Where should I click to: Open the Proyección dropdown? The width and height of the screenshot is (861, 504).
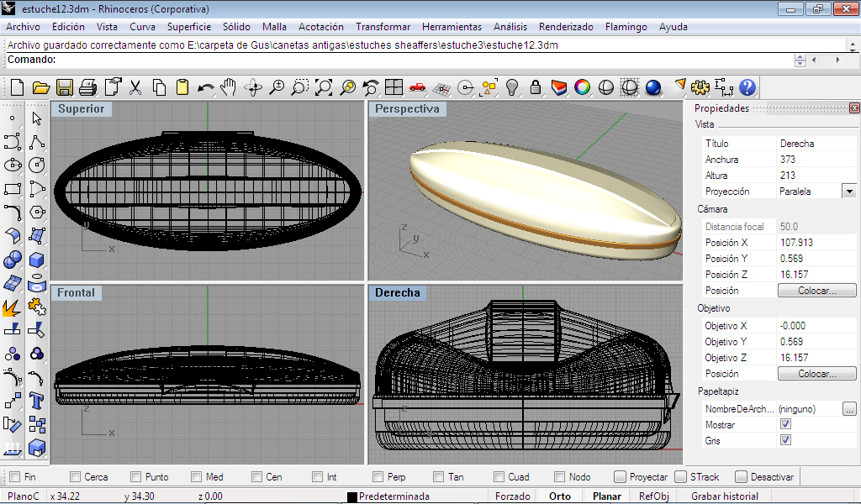pos(849,192)
